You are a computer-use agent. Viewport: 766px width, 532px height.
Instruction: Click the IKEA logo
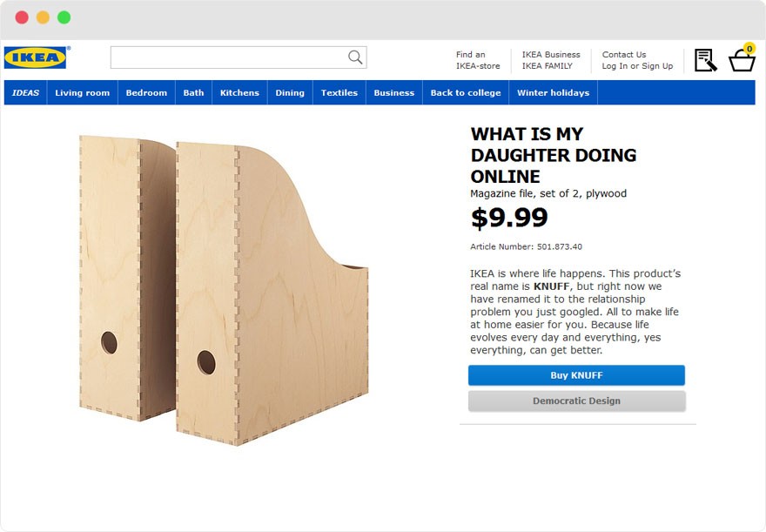[x=36, y=57]
